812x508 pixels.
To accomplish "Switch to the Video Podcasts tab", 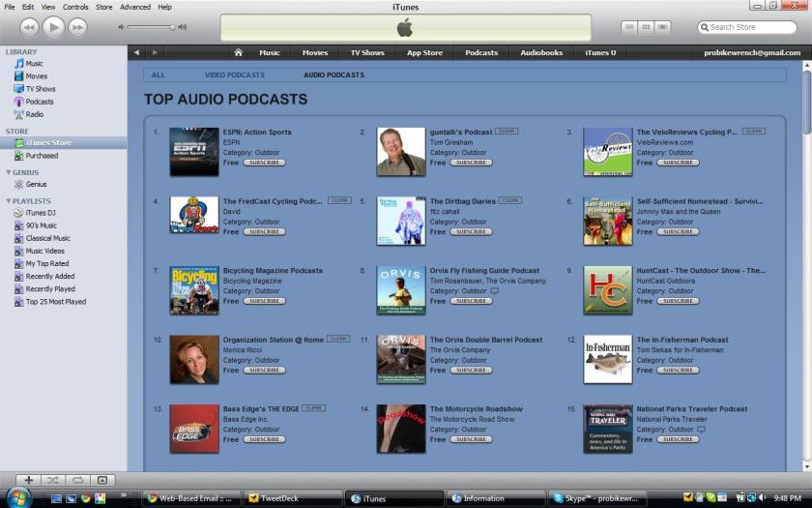I will click(236, 75).
